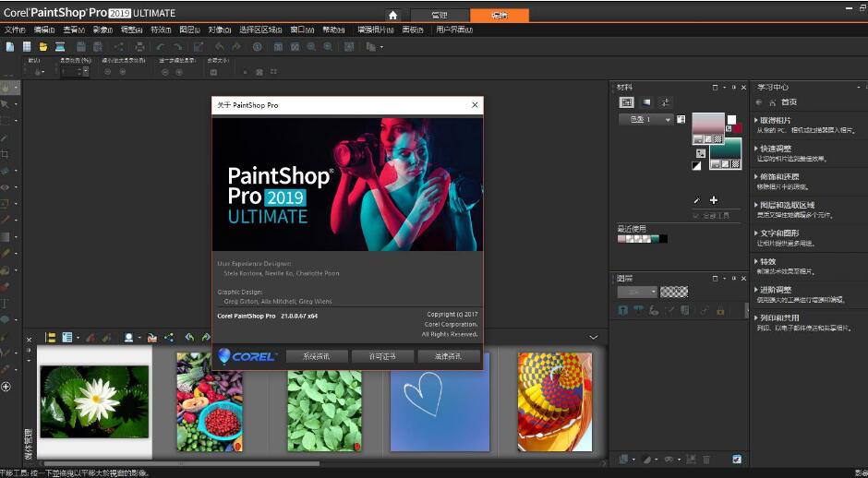The width and height of the screenshot is (868, 478).
Task: Open the File menu
Action: pos(15,30)
